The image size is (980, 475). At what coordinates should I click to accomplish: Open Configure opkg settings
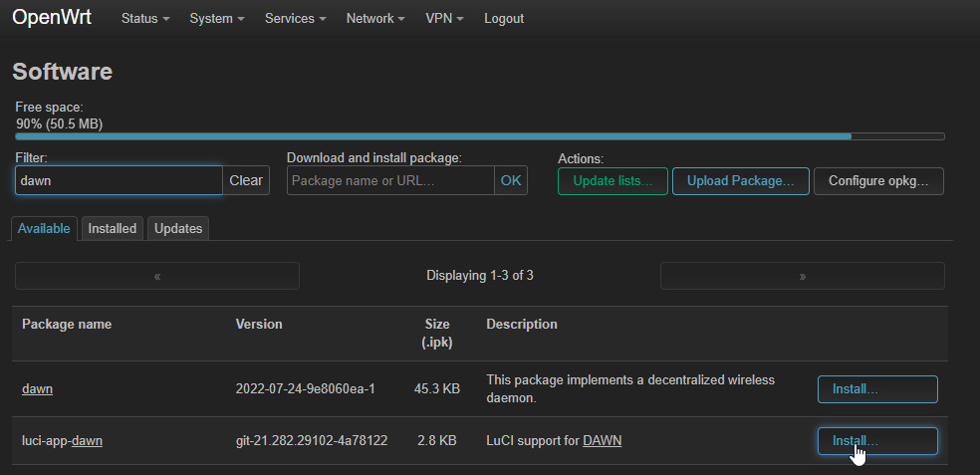tap(878, 181)
